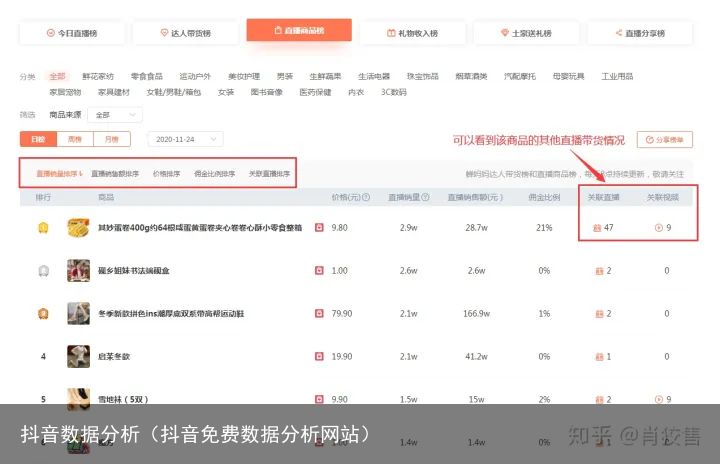This screenshot has height=464, width=720.
Task: Sort by 直播销售额排序
Action: [115, 174]
